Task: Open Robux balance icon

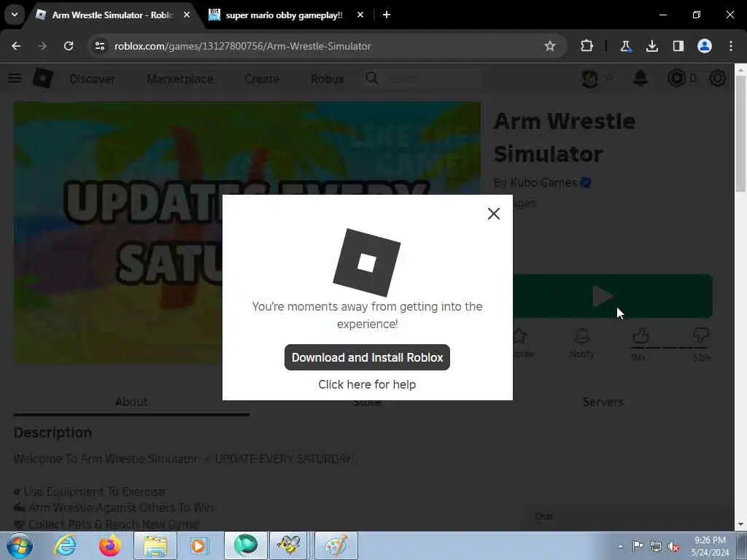Action: coord(676,78)
